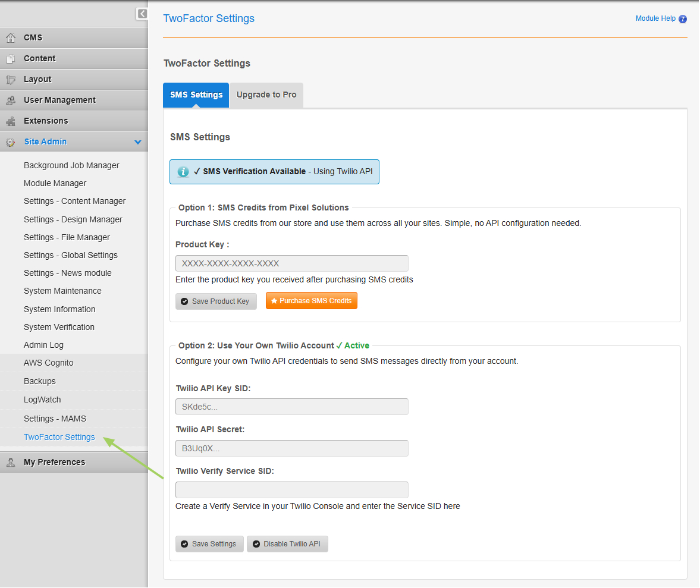
Task: Switch to the Upgrade to Pro tab
Action: (266, 95)
